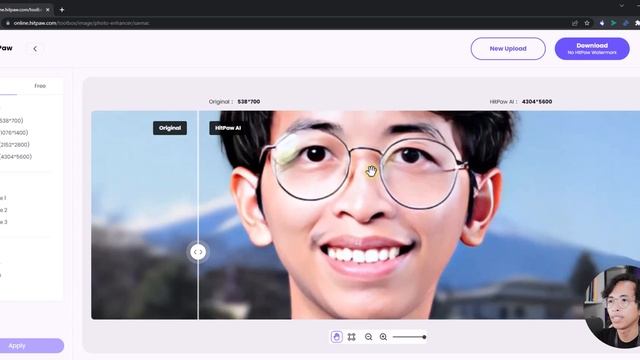This screenshot has height=360, width=640.
Task: Select the 2152*2800 resolution option
Action: click(15, 144)
